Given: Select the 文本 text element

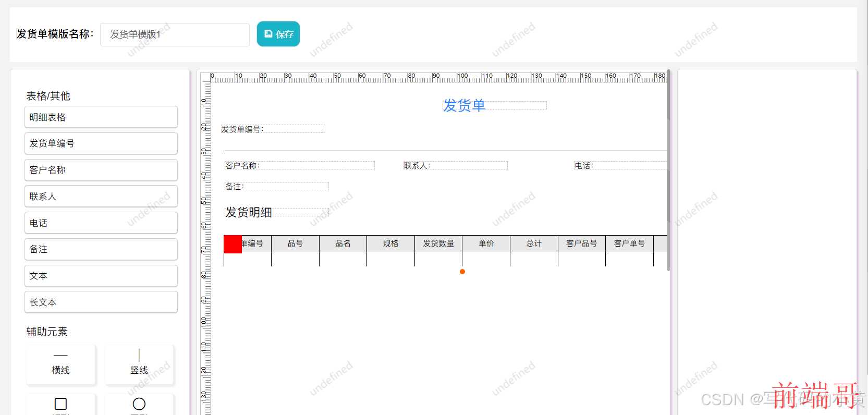Looking at the screenshot, I should point(101,276).
